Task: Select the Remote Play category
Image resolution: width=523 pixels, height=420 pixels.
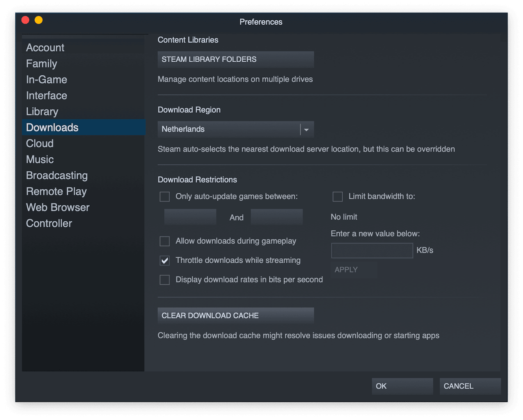Action: (56, 191)
